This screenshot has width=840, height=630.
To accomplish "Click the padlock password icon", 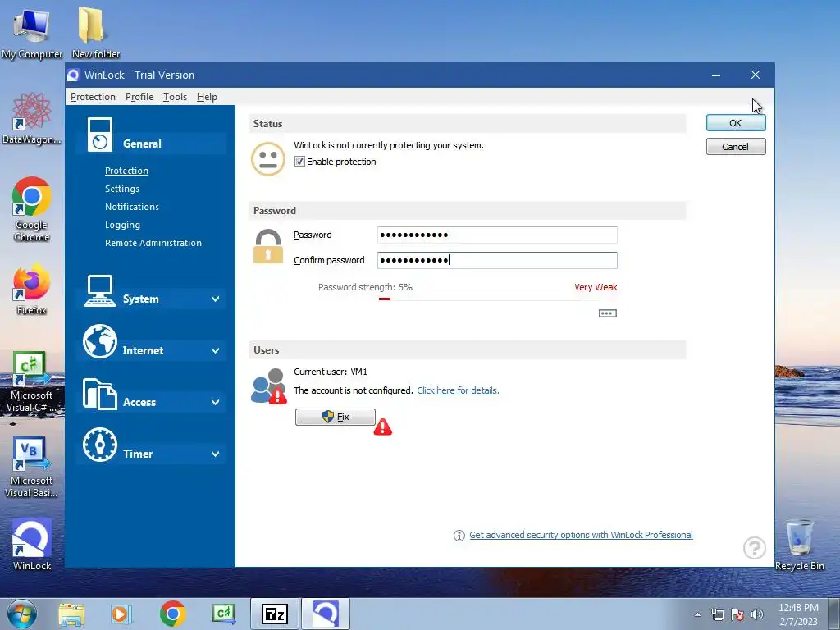I will coord(268,246).
